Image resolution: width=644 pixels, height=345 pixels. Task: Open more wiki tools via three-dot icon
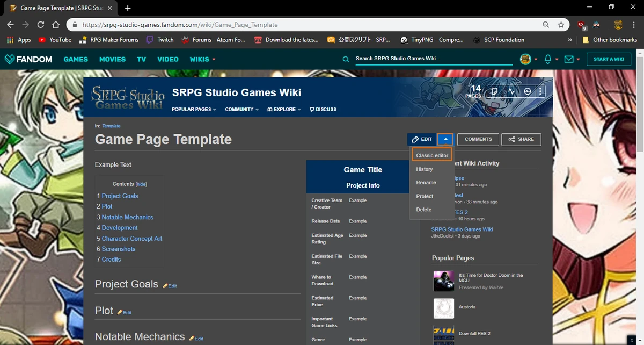coord(540,91)
